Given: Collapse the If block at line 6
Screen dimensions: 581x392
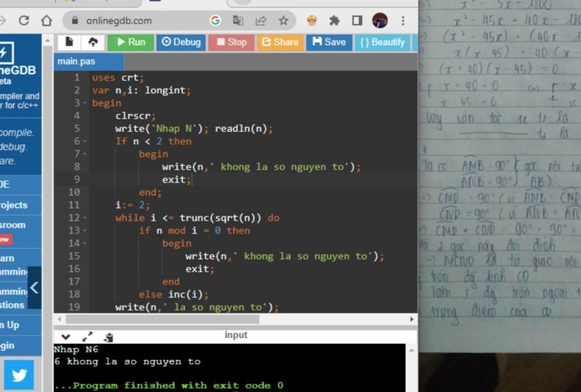Looking at the screenshot, I should click(85, 141).
